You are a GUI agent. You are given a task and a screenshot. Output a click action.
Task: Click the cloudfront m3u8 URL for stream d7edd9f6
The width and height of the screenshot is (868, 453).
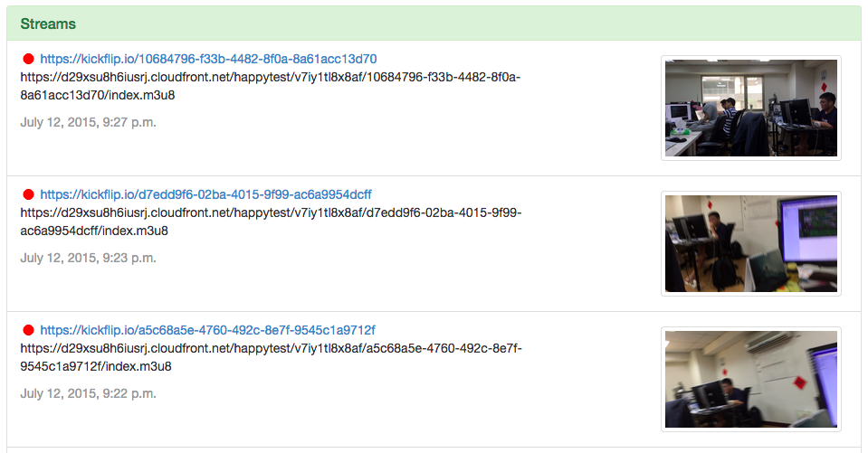270,213
